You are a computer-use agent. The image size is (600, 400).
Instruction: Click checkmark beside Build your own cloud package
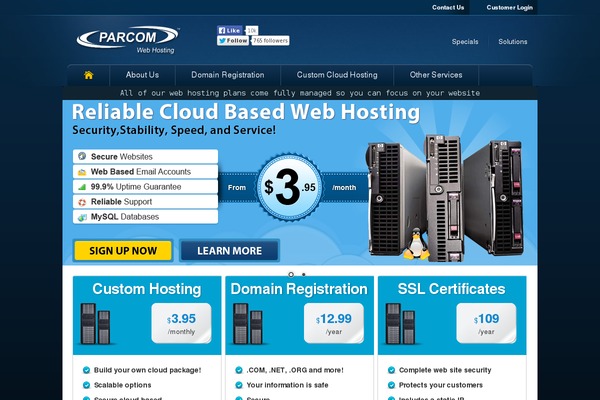[86, 370]
